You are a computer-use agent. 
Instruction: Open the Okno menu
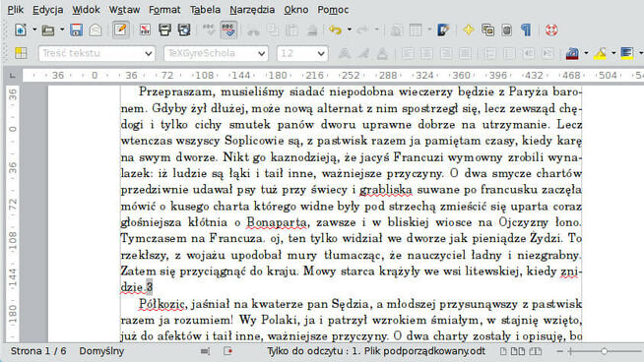[296, 10]
